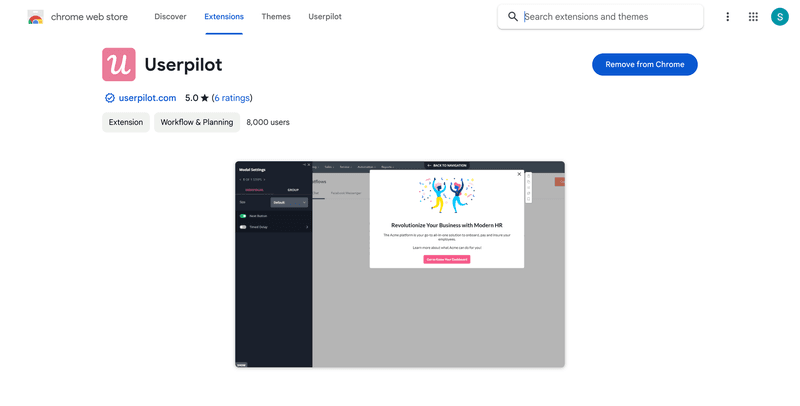800x406 pixels.
Task: Switch to the Themes tab
Action: coord(276,17)
